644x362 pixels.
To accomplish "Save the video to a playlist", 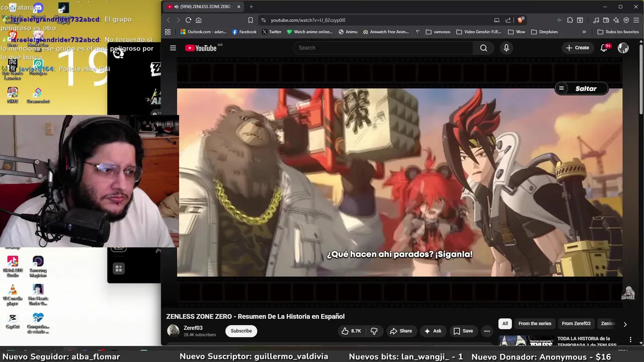I will 463,331.
